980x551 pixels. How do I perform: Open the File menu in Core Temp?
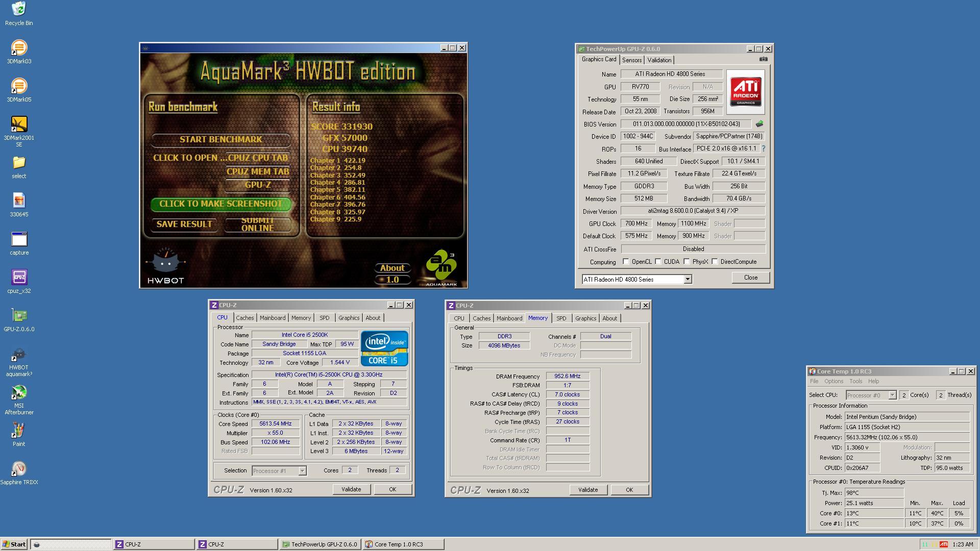click(x=814, y=381)
